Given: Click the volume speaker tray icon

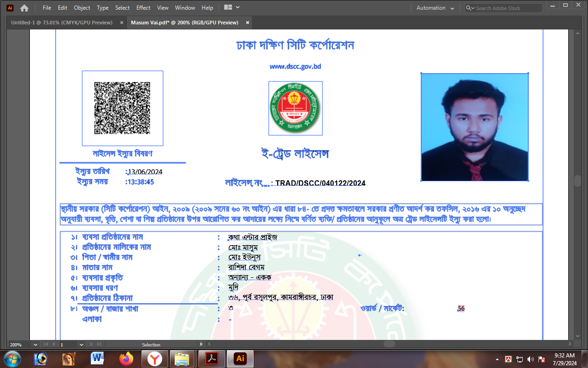Looking at the screenshot, I should (531, 359).
